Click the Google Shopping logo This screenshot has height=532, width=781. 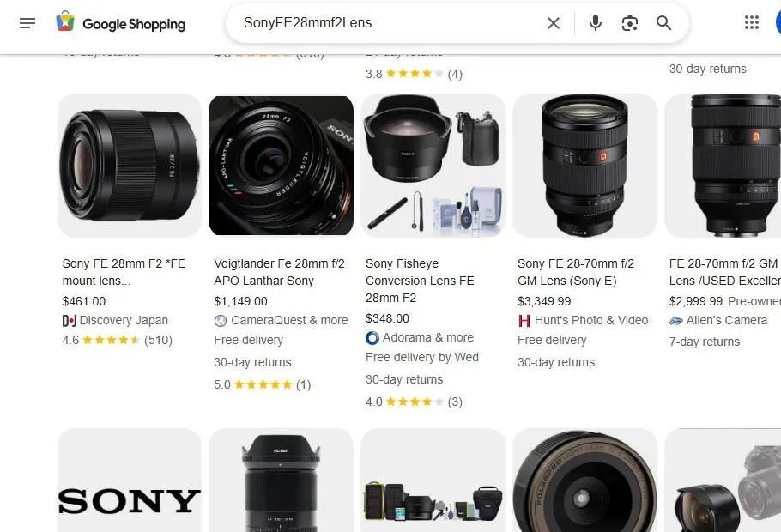pyautogui.click(x=120, y=23)
